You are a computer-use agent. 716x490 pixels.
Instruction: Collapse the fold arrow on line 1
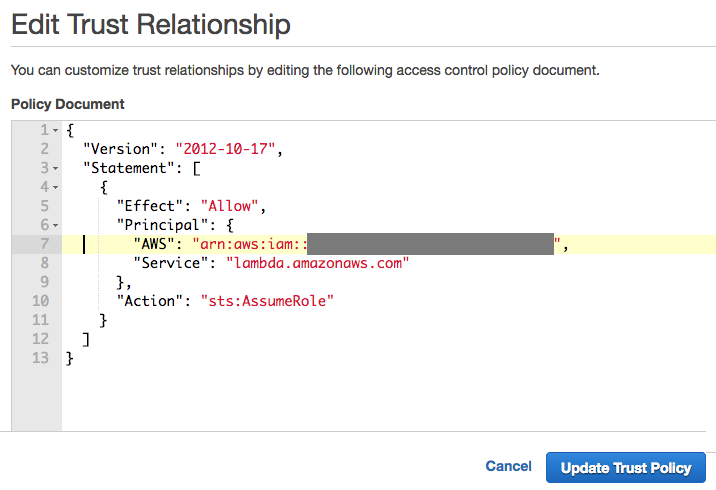point(55,131)
